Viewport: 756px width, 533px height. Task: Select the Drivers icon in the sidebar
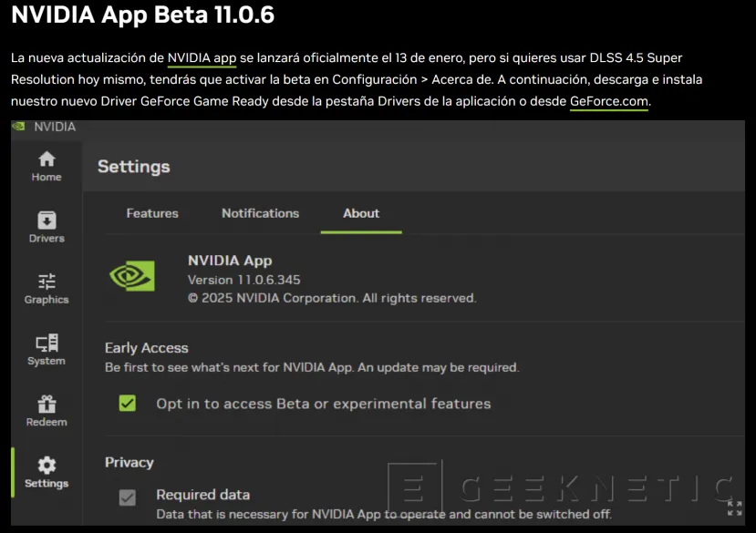pyautogui.click(x=46, y=227)
